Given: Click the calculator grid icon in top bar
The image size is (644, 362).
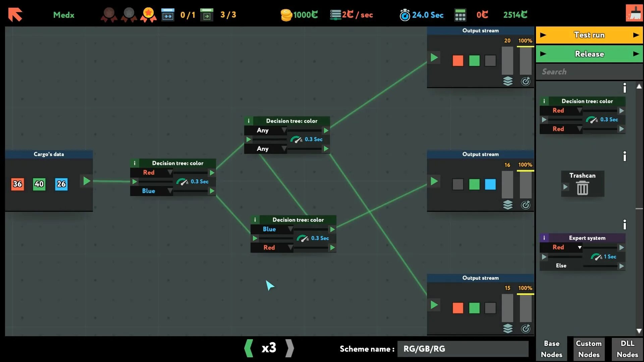Looking at the screenshot, I should coord(460,15).
